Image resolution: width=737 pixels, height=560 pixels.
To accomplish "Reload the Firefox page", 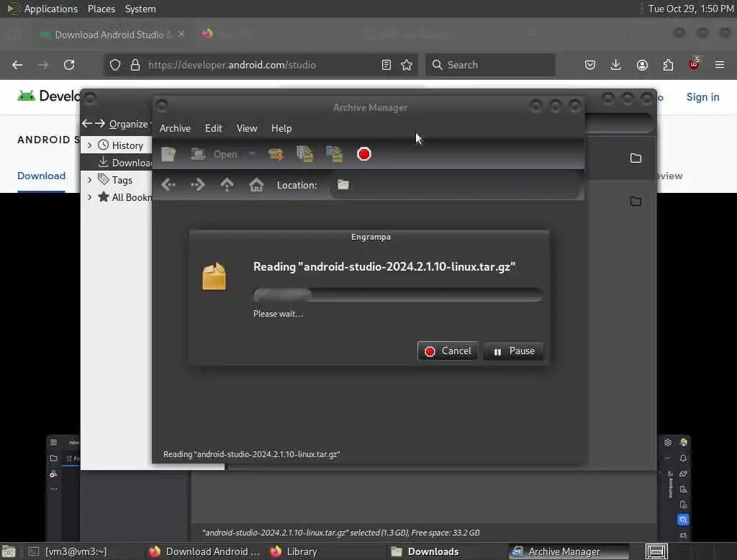I will pyautogui.click(x=69, y=65).
